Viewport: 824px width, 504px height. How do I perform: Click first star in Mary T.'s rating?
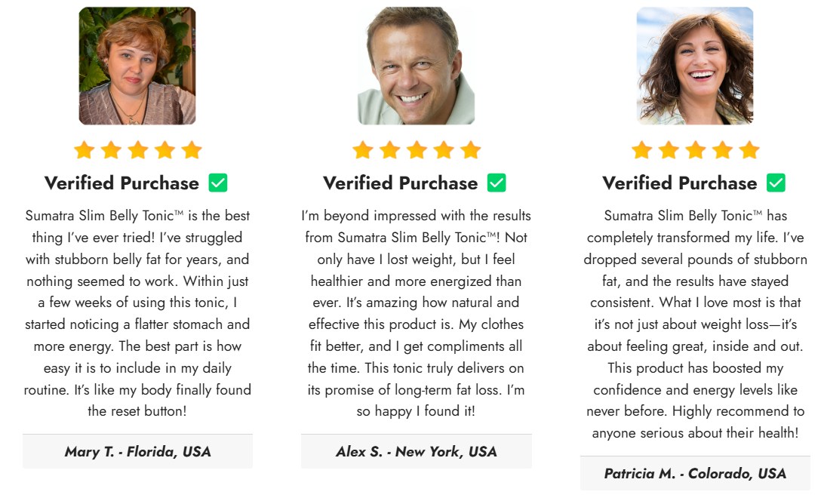click(84, 150)
